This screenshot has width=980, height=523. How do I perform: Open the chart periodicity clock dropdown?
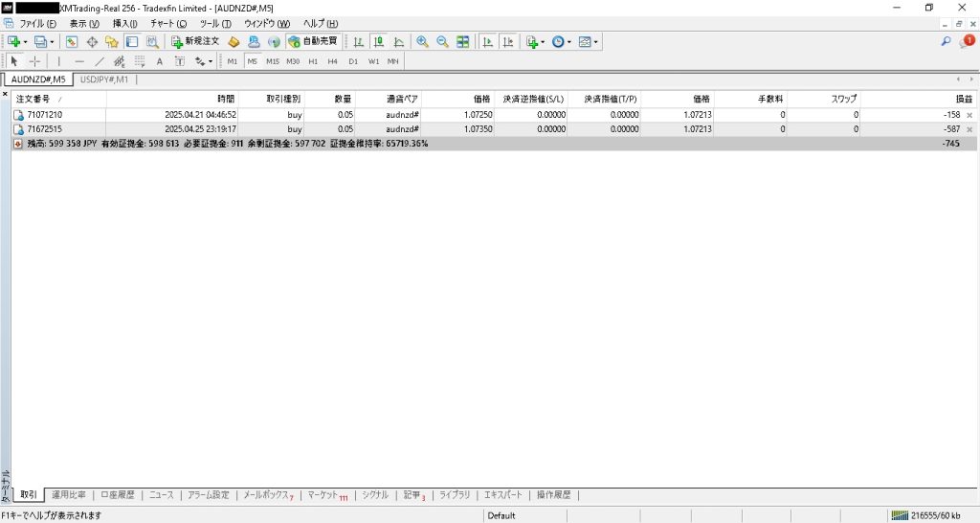click(569, 42)
